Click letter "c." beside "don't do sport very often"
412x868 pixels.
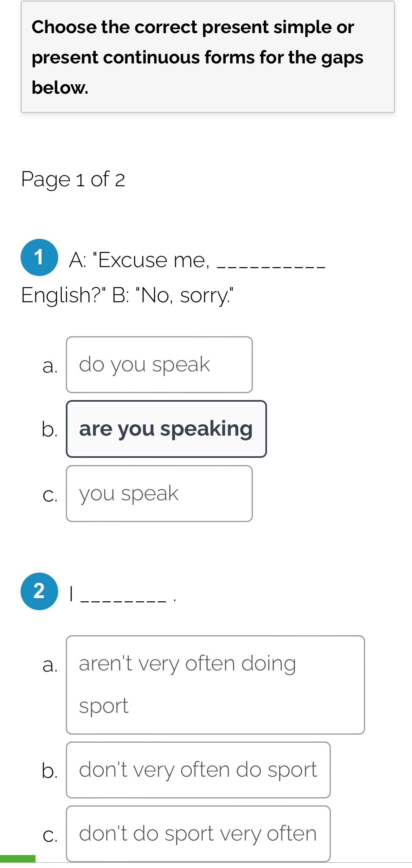50,836
